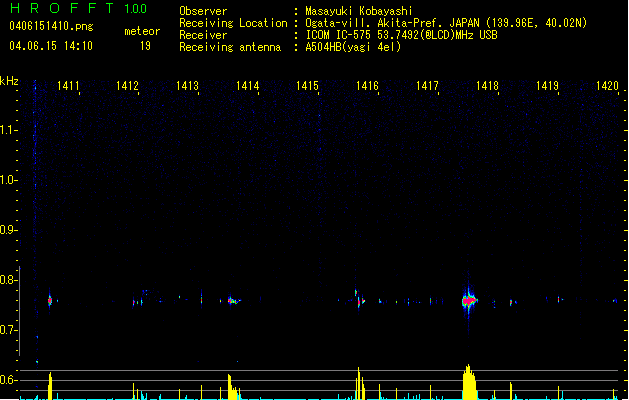Image resolution: width=629 pixels, height=400 pixels.
Task: Select the ICOM IC-575 53.7492 MHz USB text
Action: point(401,35)
